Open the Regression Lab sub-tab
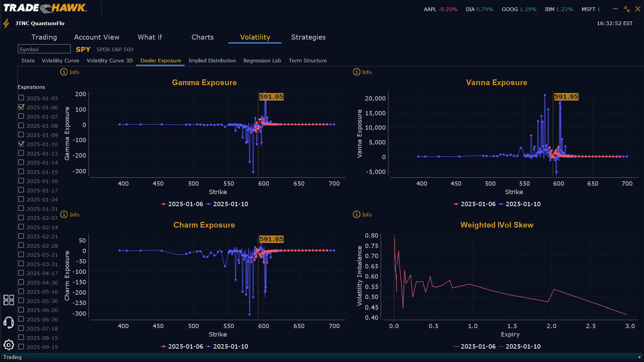Screen dimensions: 644x362 262,61
